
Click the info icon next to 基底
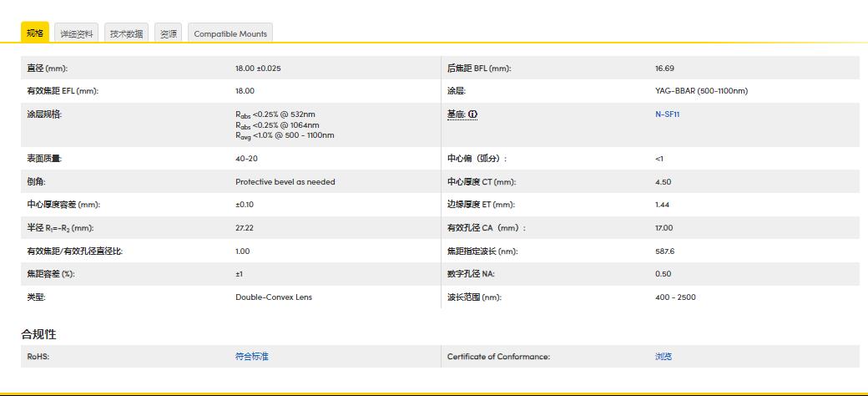point(472,114)
